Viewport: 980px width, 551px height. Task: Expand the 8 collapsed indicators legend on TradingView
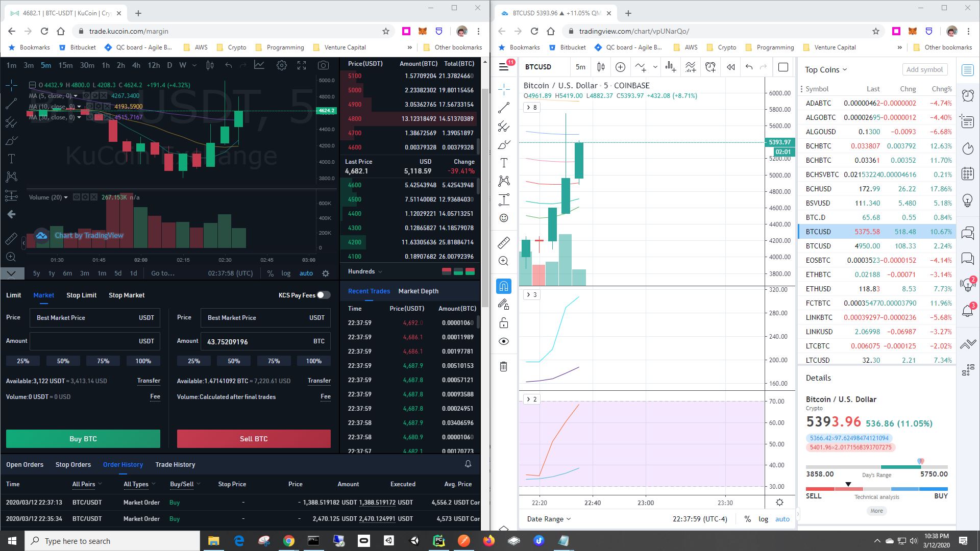(x=532, y=107)
